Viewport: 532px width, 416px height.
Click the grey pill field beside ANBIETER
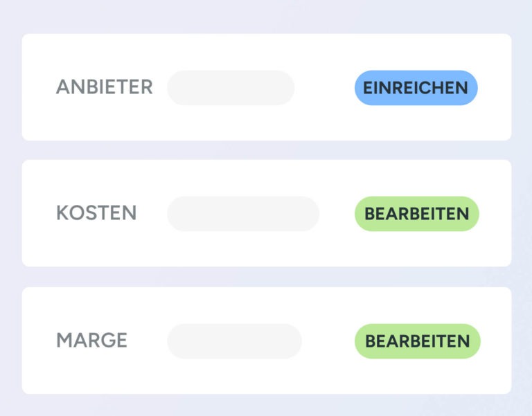tap(231, 88)
